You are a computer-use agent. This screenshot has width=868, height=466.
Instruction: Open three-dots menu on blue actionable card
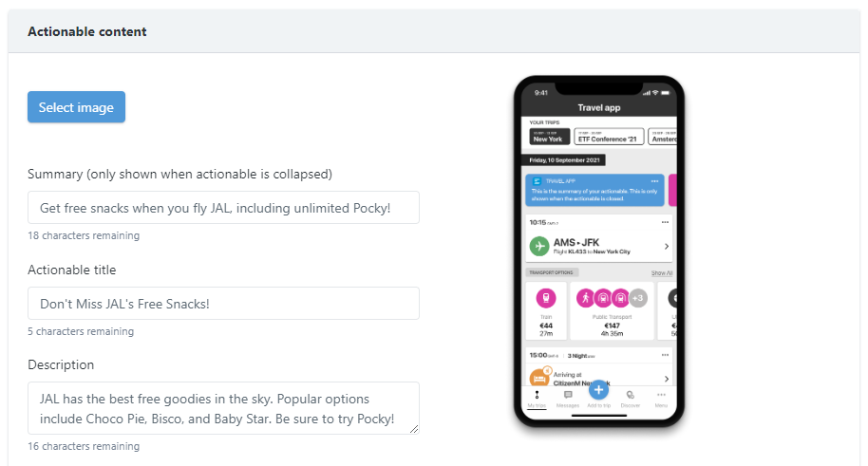[654, 180]
